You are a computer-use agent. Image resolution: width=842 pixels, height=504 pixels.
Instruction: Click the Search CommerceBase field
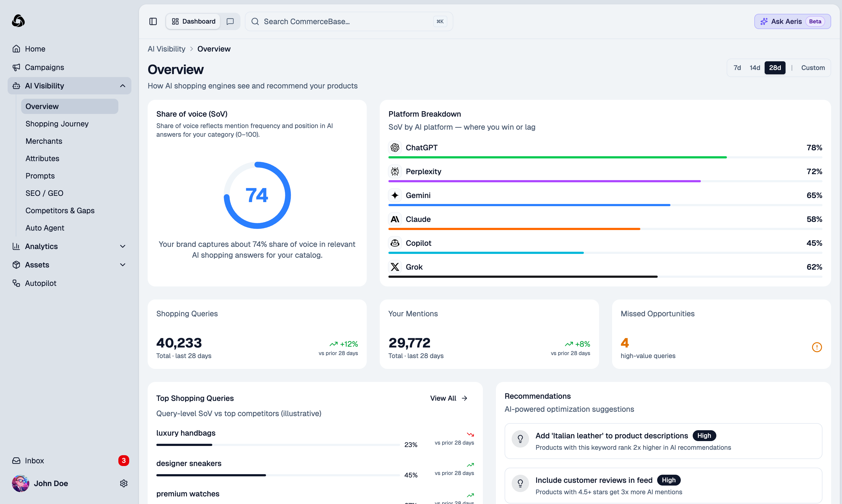coord(348,21)
